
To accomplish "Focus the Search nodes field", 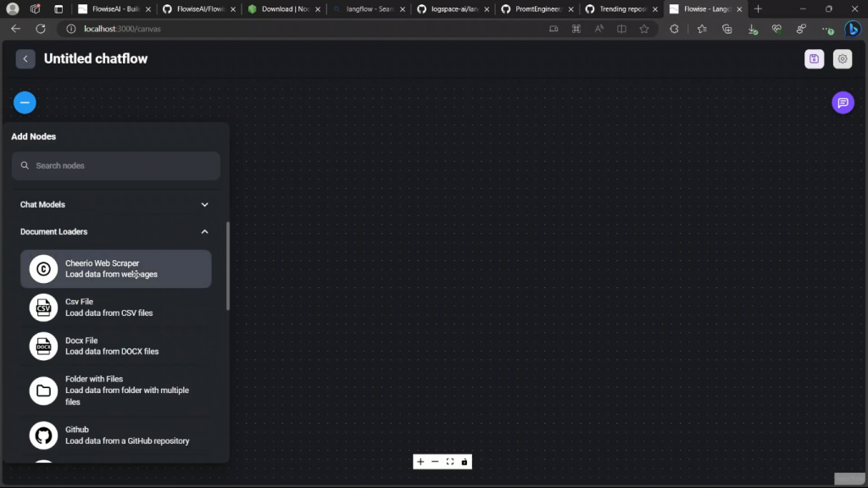I will [115, 165].
